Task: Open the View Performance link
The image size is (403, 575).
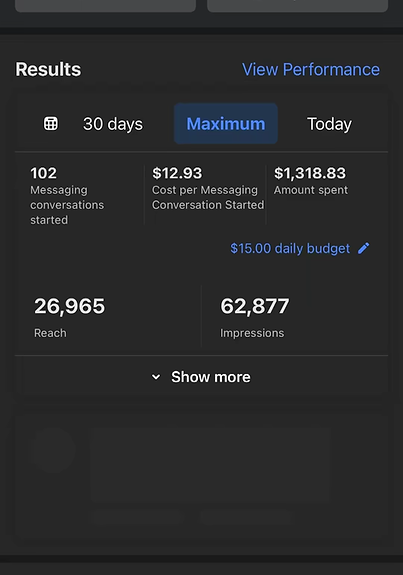Action: [x=311, y=69]
